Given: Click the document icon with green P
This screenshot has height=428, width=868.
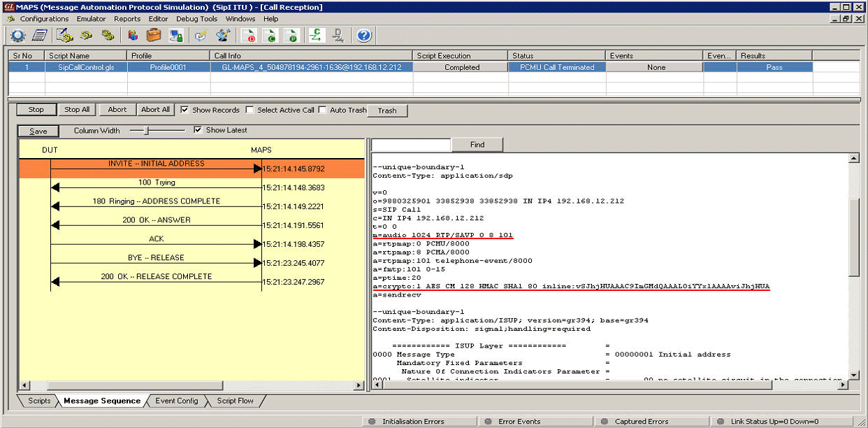Looking at the screenshot, I should 292,35.
